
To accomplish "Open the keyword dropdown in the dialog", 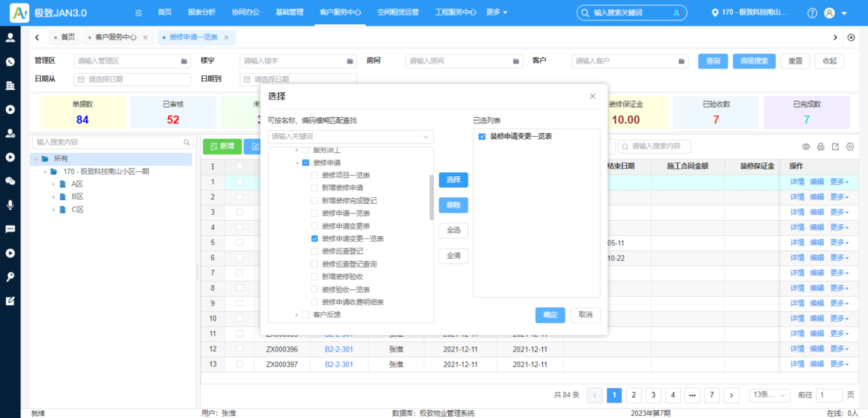I will click(x=426, y=136).
